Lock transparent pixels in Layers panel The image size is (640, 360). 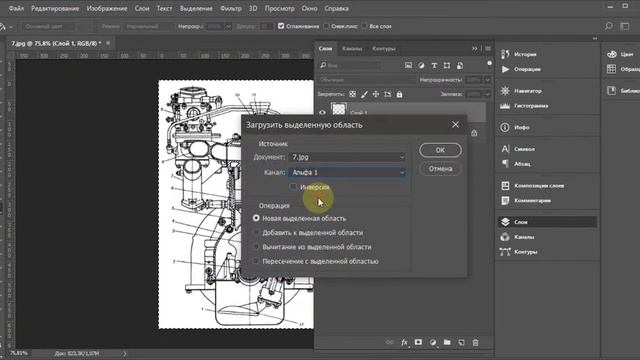coord(353,94)
